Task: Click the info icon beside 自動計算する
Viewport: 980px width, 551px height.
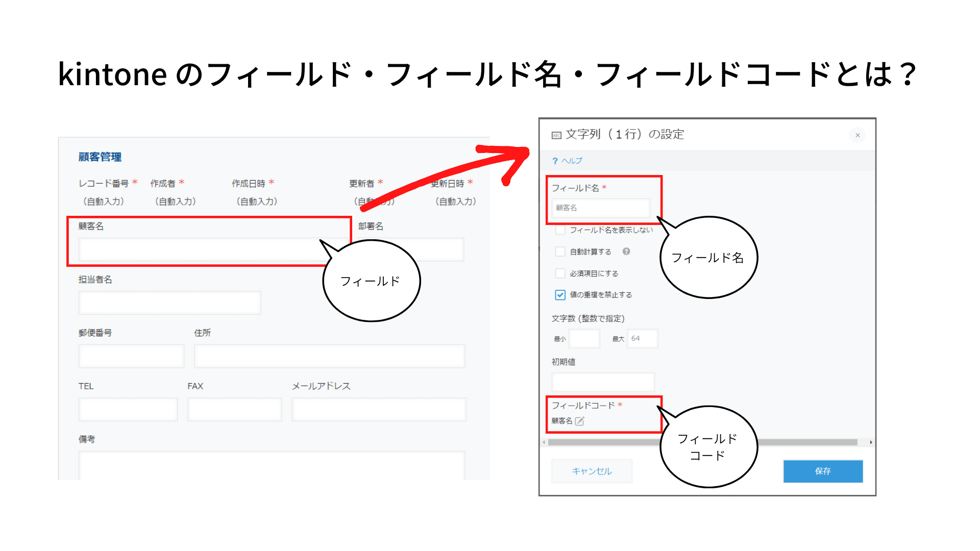Action: 627,252
